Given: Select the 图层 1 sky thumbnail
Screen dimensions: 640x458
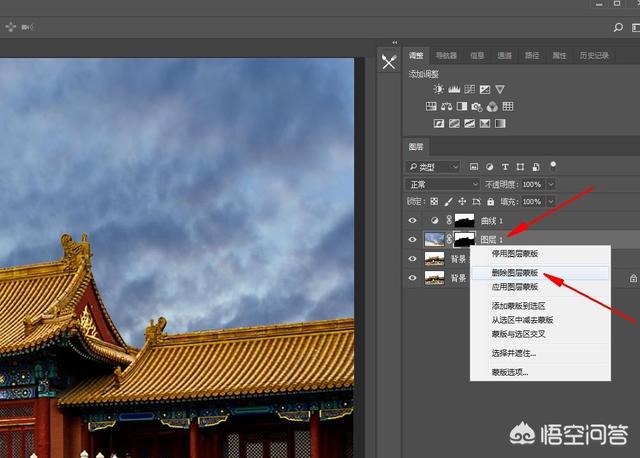Looking at the screenshot, I should pos(434,239).
